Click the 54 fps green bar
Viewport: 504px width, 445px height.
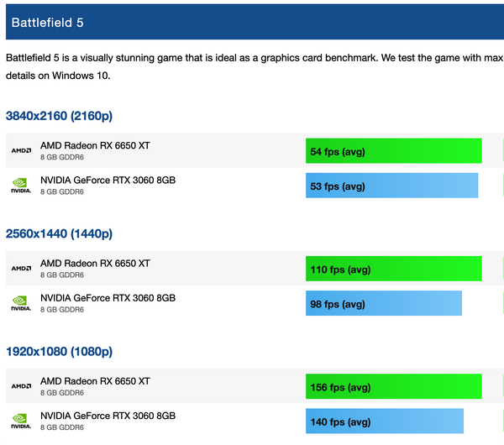(394, 150)
